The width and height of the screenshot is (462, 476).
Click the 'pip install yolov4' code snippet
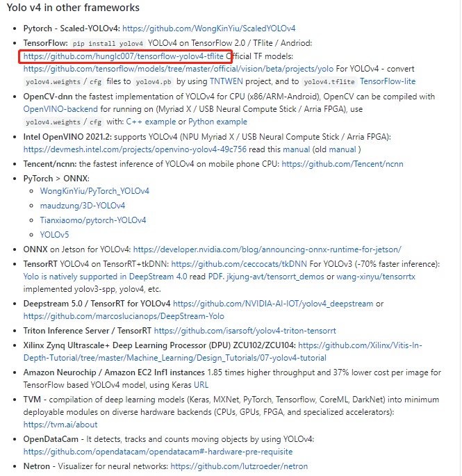[108, 43]
